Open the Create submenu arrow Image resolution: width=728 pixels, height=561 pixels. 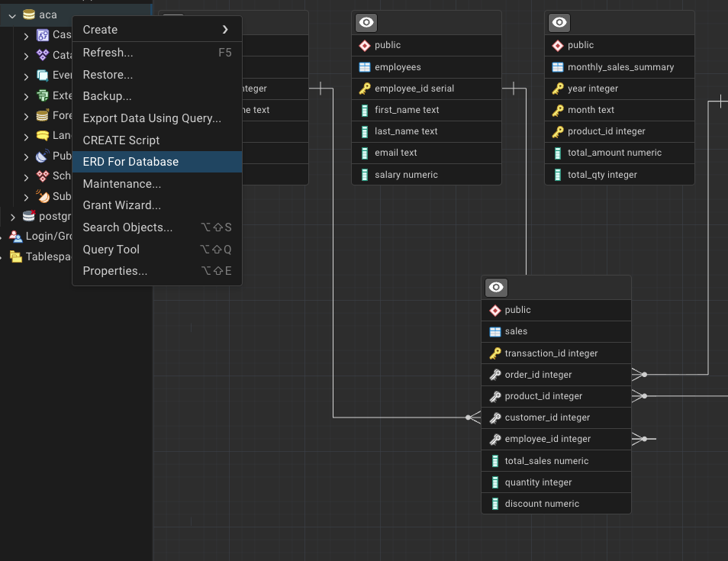(x=225, y=30)
